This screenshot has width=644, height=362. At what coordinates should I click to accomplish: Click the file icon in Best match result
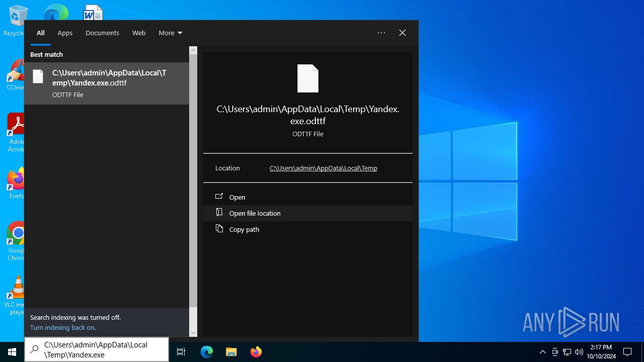point(38,76)
